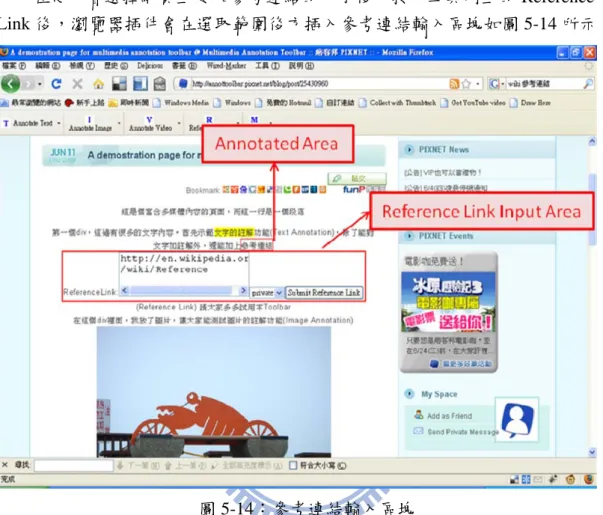Open the Windows Media bookmark
The height and width of the screenshot is (515, 603).
click(x=181, y=103)
